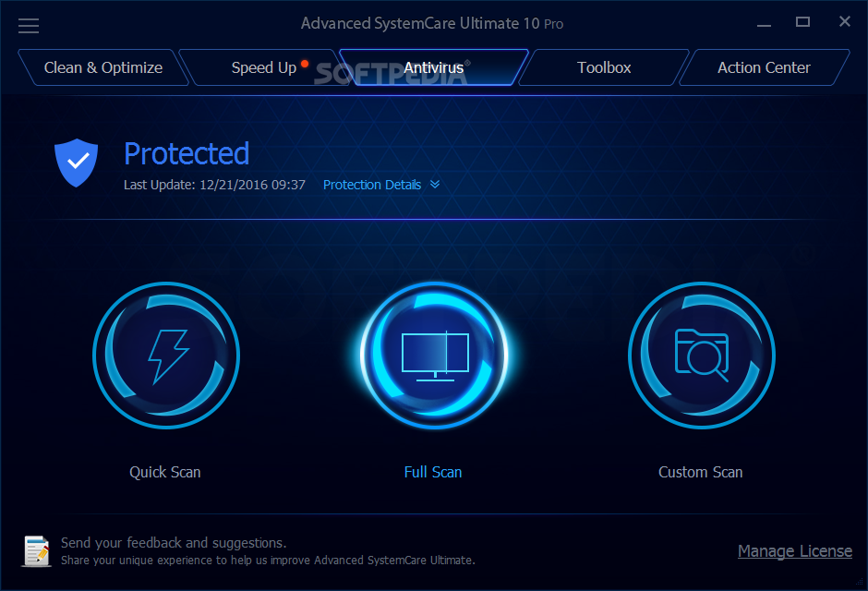Click 'Share your unique experience' description text
868x591 pixels.
pos(268,561)
